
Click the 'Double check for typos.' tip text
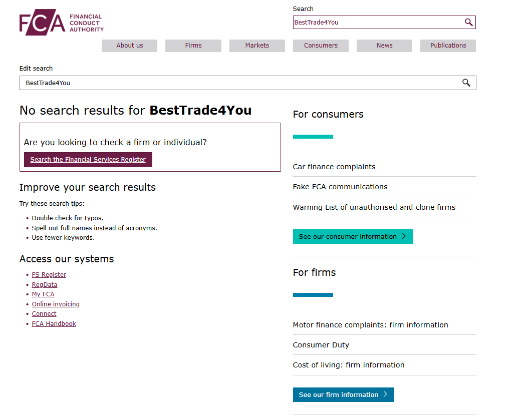click(68, 218)
